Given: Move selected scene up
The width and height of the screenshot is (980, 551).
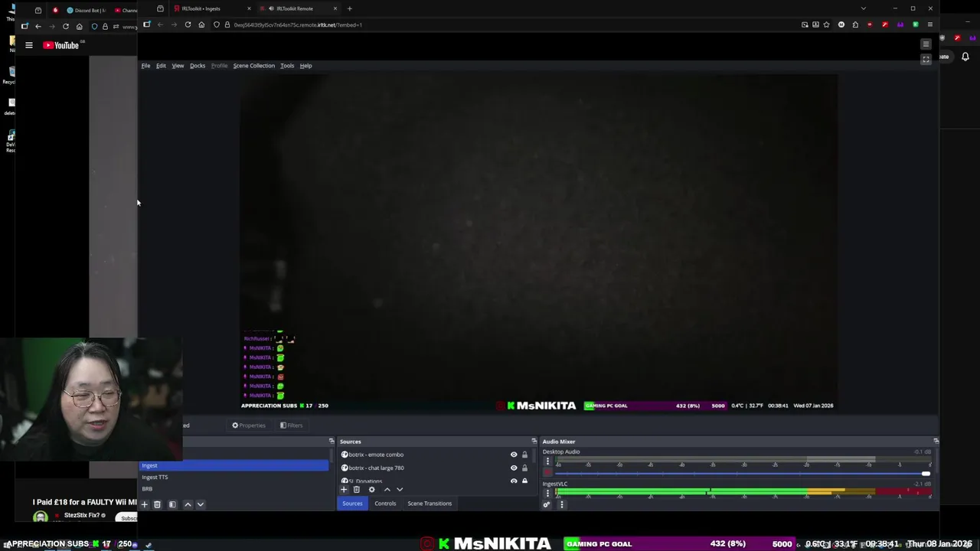Looking at the screenshot, I should [188, 504].
